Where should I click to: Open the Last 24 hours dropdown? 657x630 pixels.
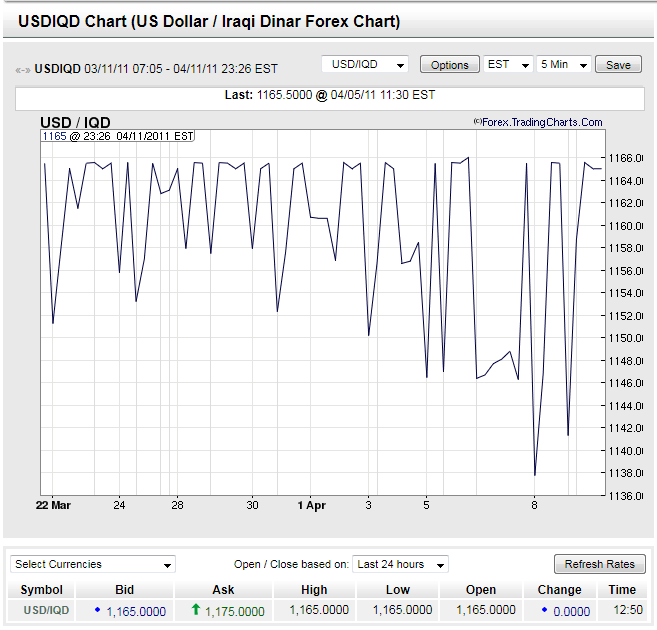point(400,564)
